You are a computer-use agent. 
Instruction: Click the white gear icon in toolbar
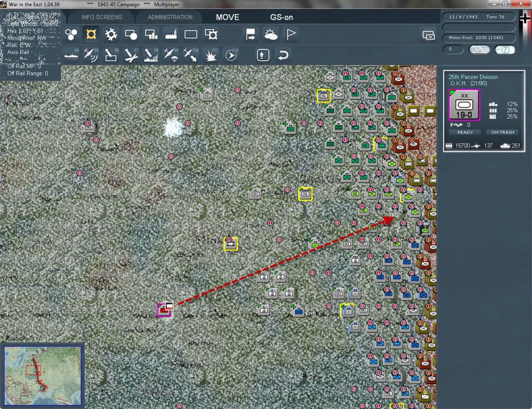(111, 34)
